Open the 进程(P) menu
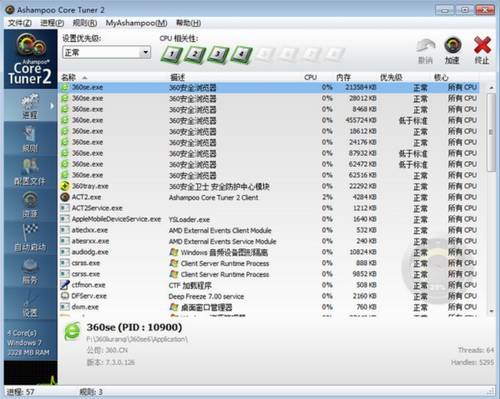The height and width of the screenshot is (399, 500). (52, 23)
